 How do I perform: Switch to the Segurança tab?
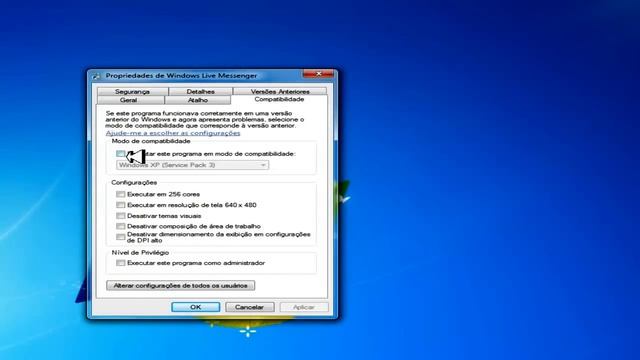pyautogui.click(x=132, y=91)
